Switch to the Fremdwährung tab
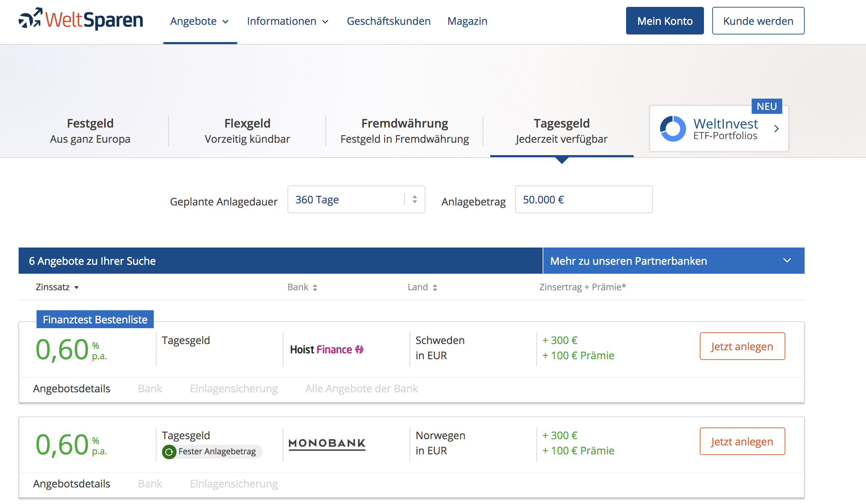 click(x=404, y=131)
